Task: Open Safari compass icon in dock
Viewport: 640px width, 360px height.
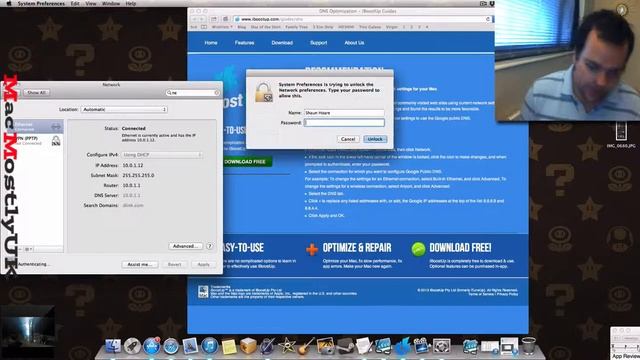Action: pyautogui.click(x=171, y=346)
